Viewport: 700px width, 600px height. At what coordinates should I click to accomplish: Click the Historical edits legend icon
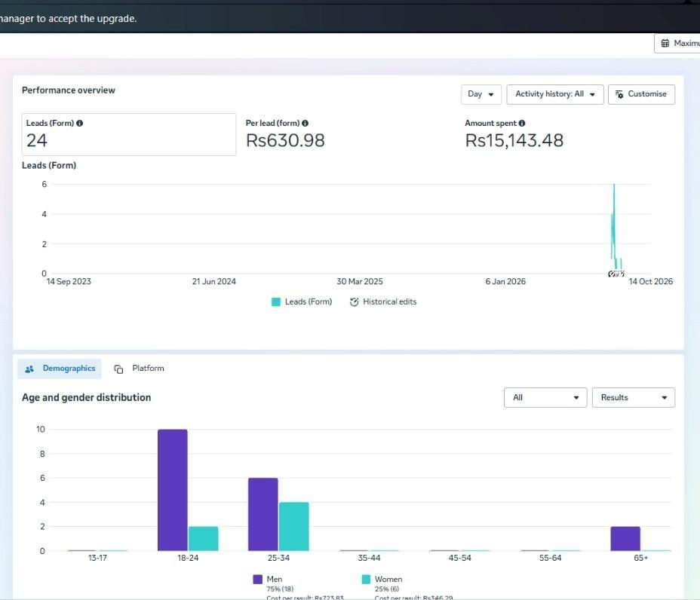[x=354, y=302]
